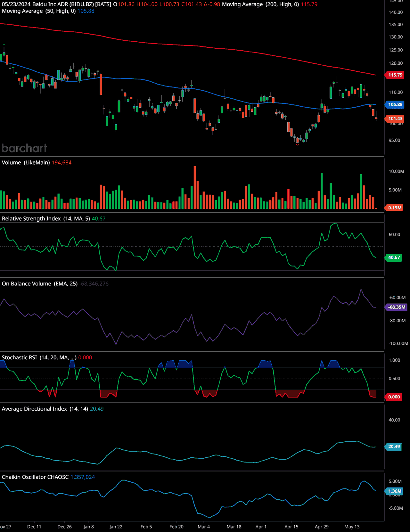Viewport: 410px width, 532px height.
Task: Click the teal 20.49 ADX axis tag
Action: click(394, 446)
